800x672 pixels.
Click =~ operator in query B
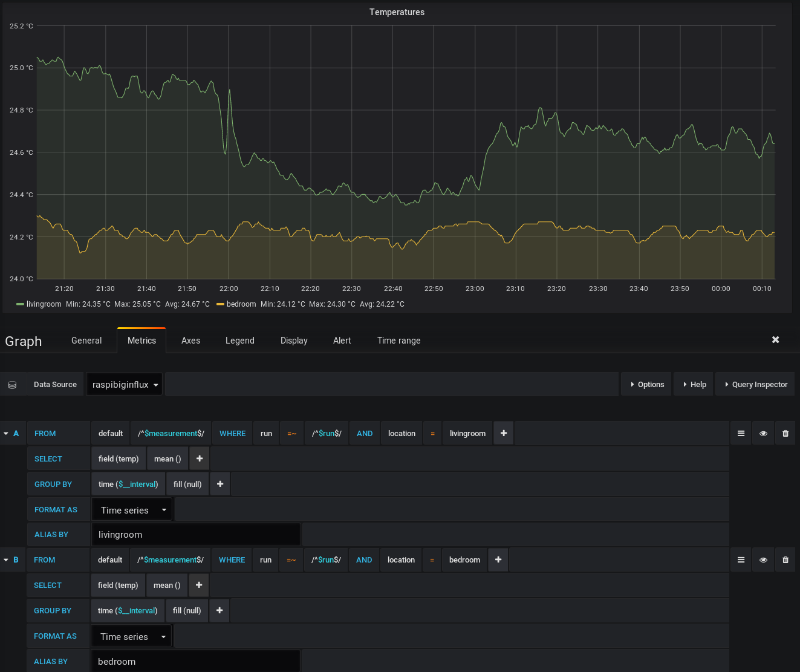tap(291, 559)
